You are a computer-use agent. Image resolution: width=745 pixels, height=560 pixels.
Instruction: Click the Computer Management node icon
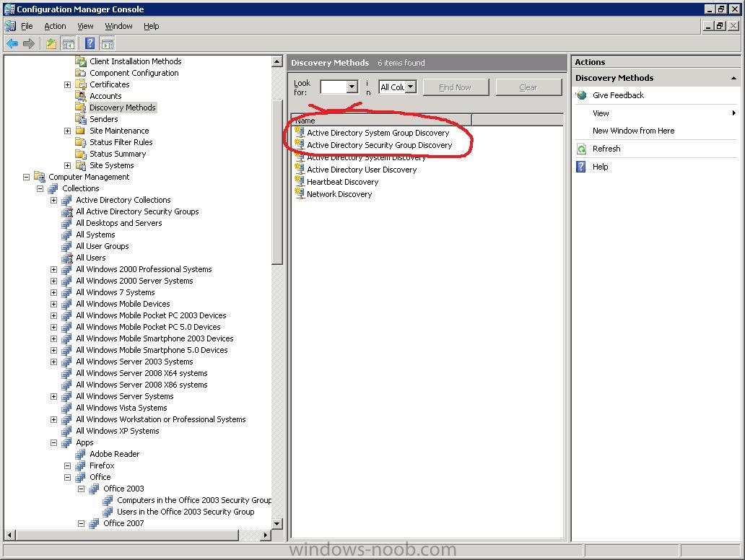[40, 177]
